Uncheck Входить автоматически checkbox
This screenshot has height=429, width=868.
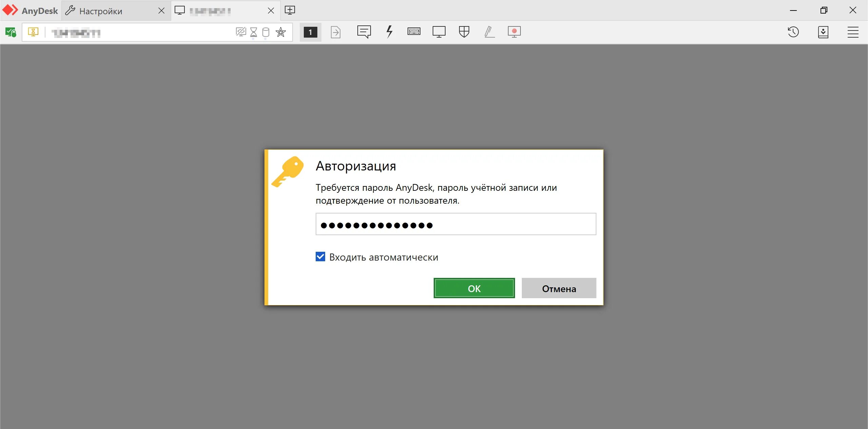(x=320, y=257)
